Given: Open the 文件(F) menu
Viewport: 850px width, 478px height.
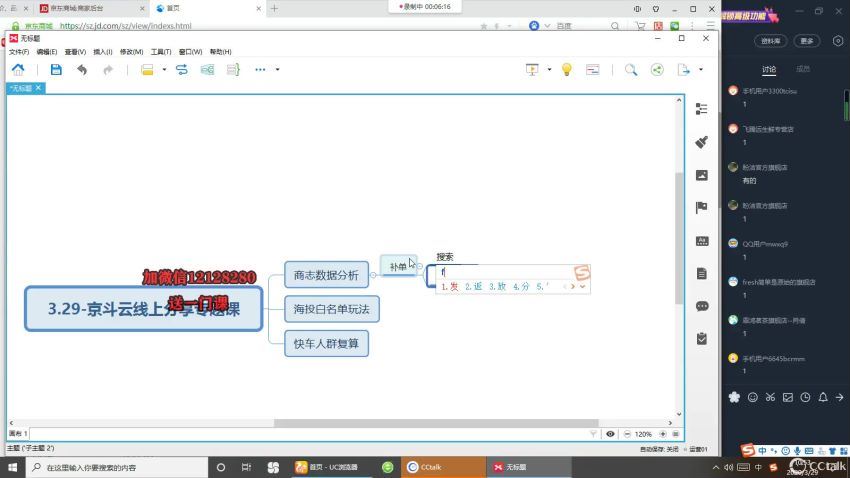Looking at the screenshot, I should [x=19, y=51].
